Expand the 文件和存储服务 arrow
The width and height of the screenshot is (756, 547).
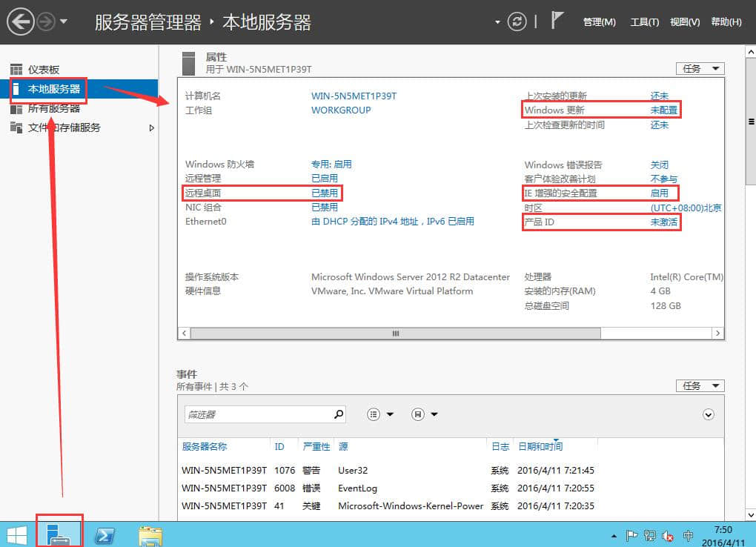[152, 127]
